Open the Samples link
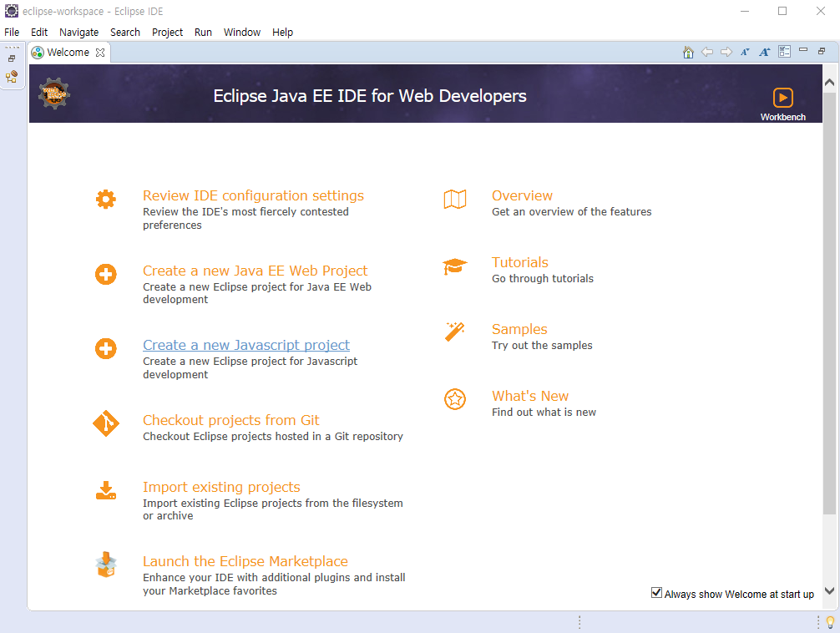Viewport: 840px width, 633px height. click(519, 329)
